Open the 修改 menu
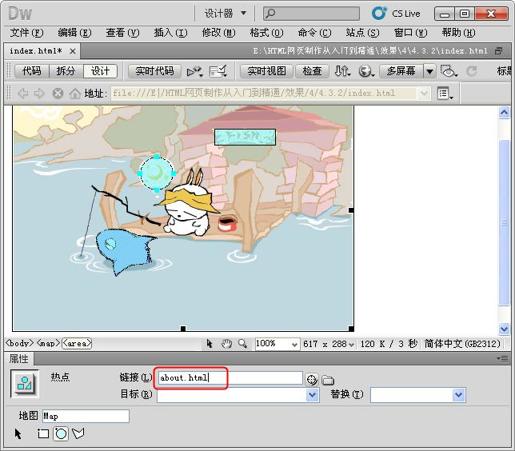The image size is (515, 451). click(219, 33)
